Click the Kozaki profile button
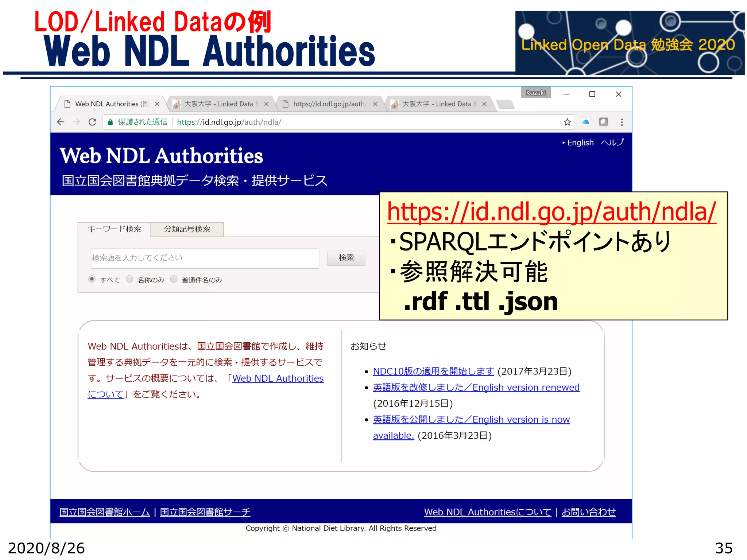 (x=536, y=93)
